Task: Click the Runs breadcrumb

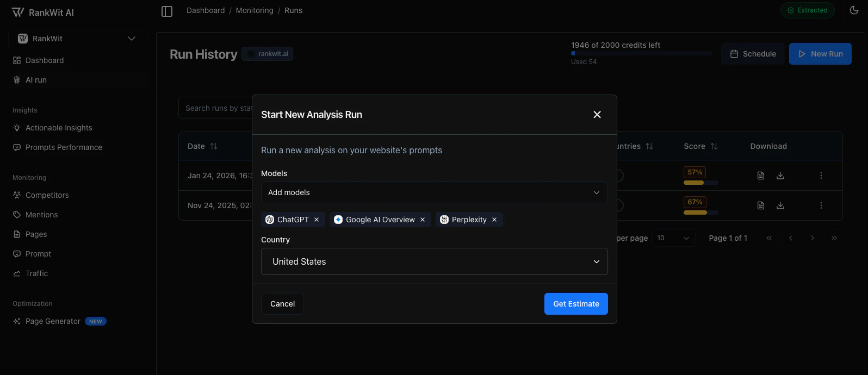Action: click(293, 10)
